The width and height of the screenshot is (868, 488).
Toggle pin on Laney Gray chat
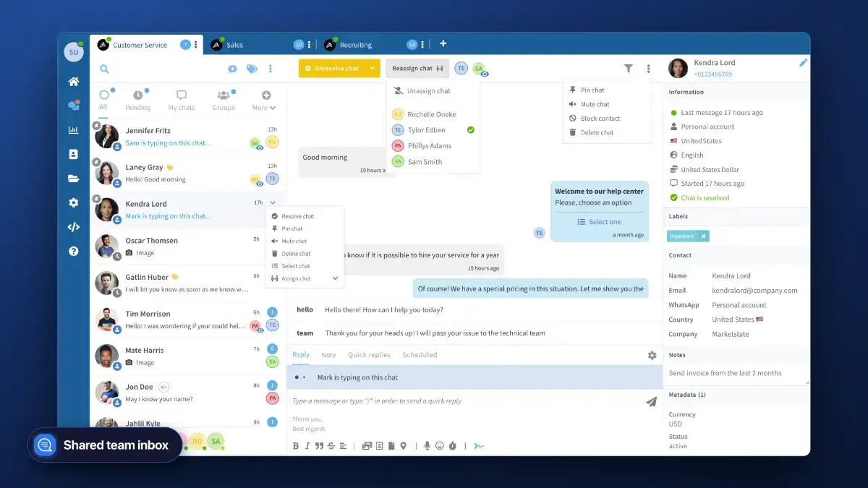(x=96, y=161)
